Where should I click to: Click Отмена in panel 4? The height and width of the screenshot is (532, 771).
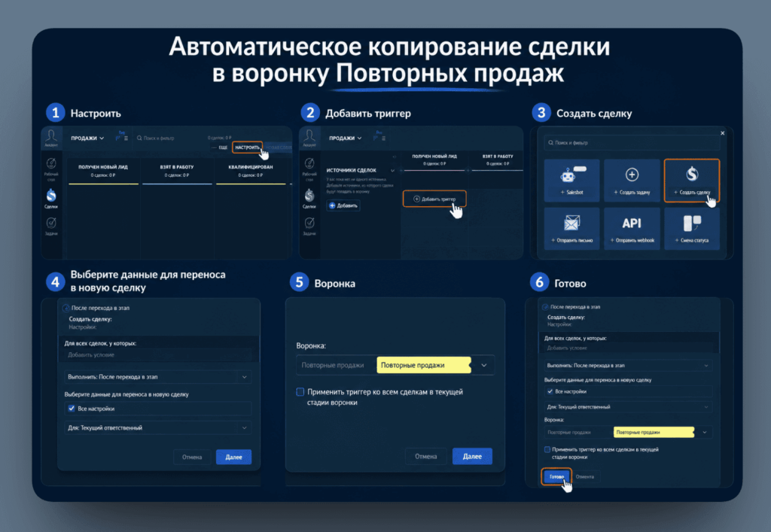192,457
